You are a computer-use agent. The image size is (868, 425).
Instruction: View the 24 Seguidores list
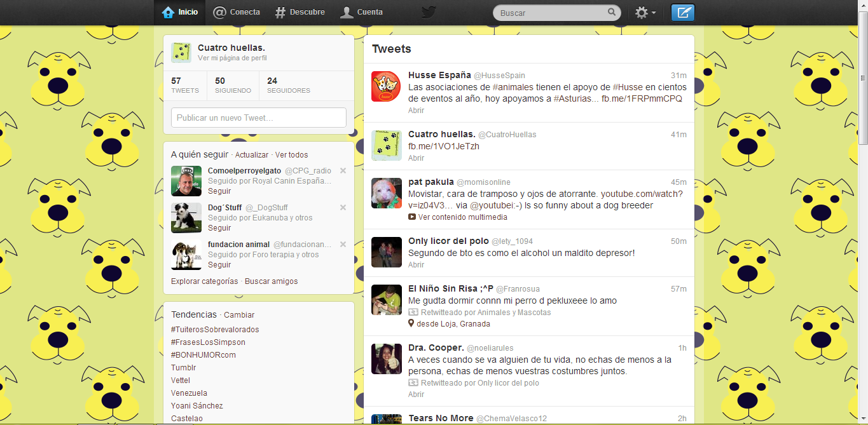pos(289,85)
